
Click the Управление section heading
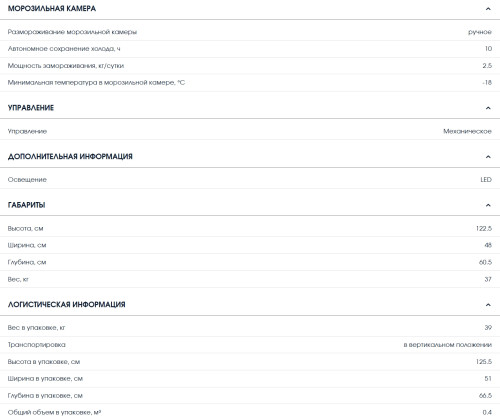coord(31,108)
